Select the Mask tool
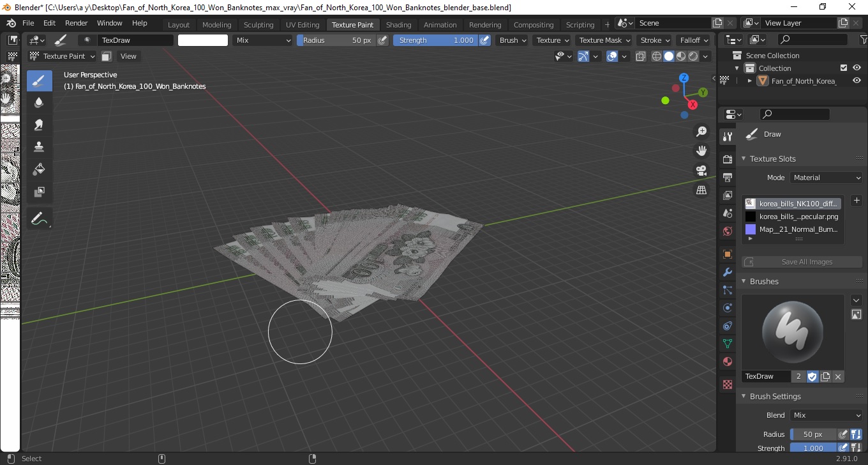Screen dimensions: 868x465 [x=39, y=192]
